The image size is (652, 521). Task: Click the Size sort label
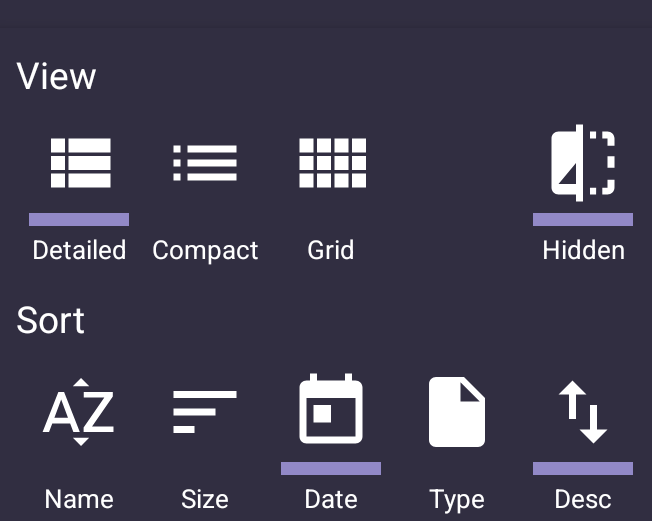(205, 499)
